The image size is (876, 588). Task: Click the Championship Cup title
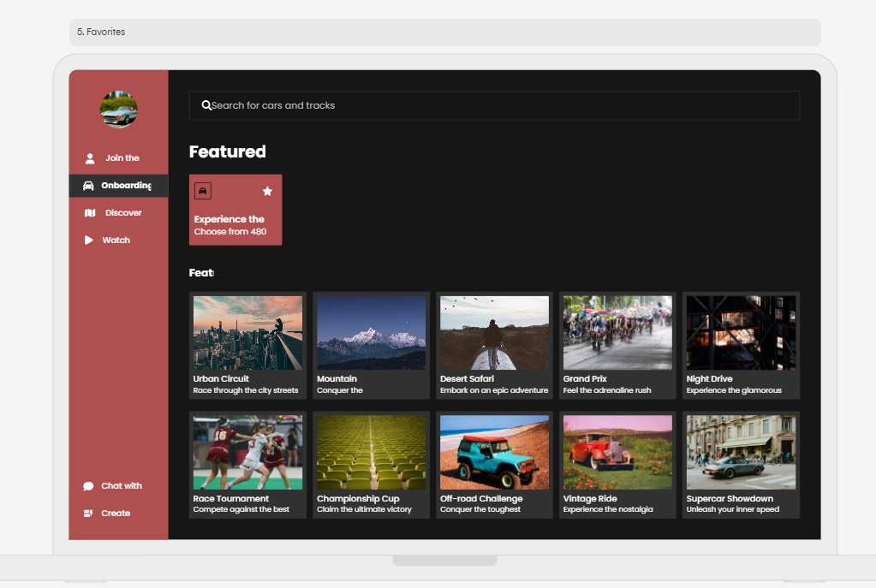[x=358, y=498]
